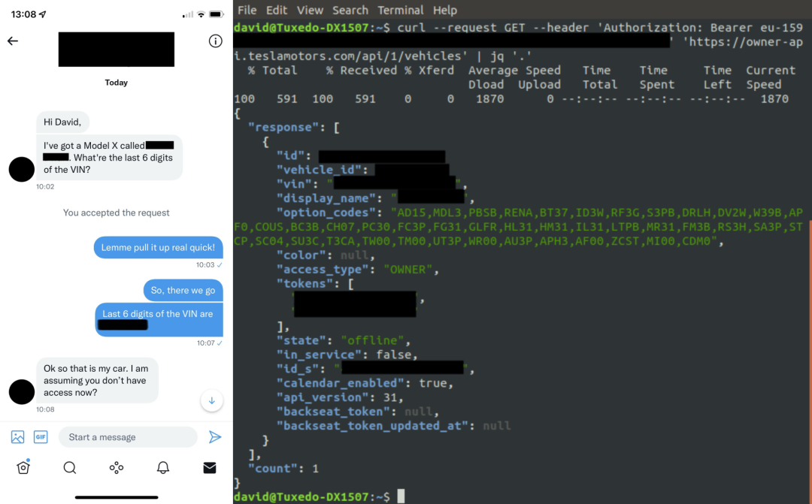This screenshot has height=504, width=812.
Task: Go to the Home tab icon
Action: 23,467
